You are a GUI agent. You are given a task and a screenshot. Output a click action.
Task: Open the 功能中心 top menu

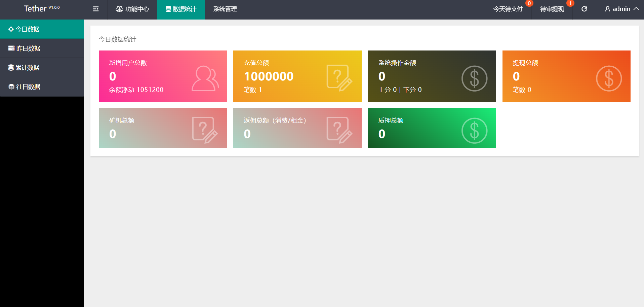[x=132, y=9]
